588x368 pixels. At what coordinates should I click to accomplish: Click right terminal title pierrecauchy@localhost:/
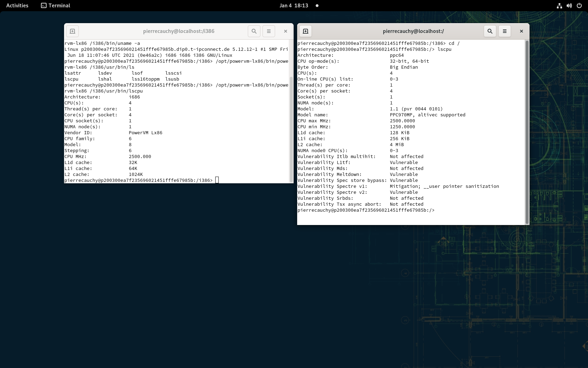(413, 31)
